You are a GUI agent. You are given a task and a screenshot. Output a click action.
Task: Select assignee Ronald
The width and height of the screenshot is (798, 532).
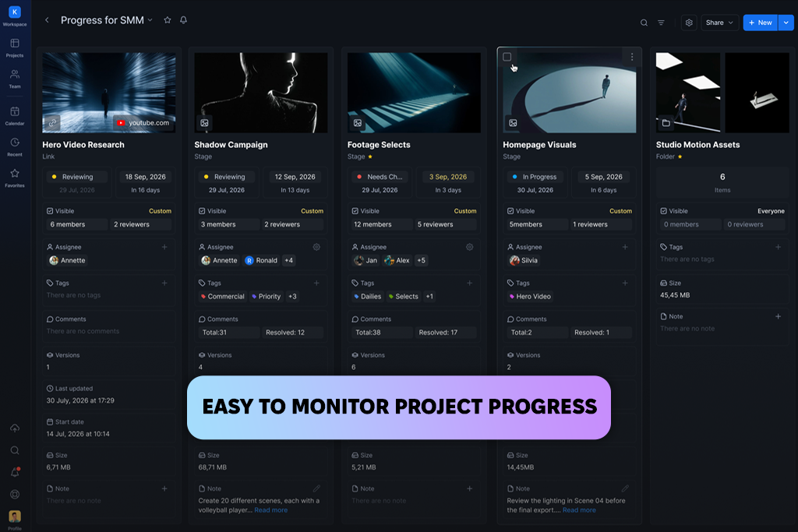click(262, 260)
